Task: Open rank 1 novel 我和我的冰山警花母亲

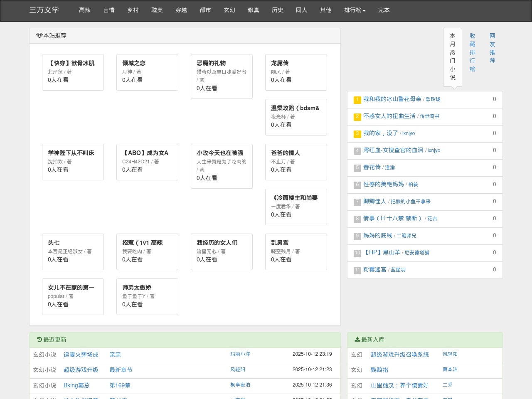Action: (x=392, y=99)
